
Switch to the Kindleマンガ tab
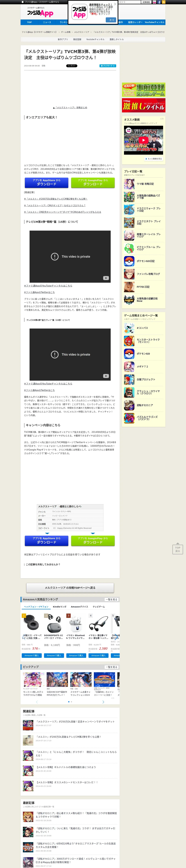click(60, 607)
